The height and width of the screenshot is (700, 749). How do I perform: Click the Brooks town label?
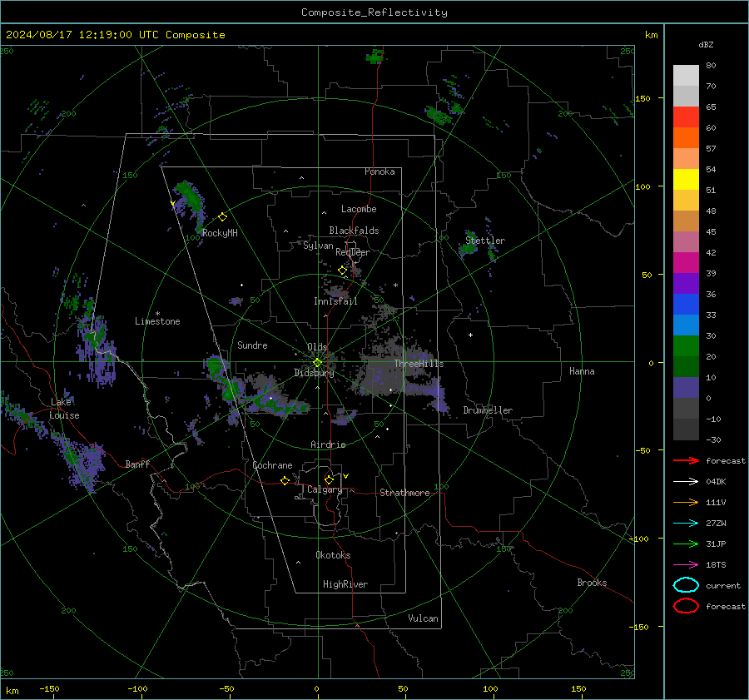click(592, 583)
